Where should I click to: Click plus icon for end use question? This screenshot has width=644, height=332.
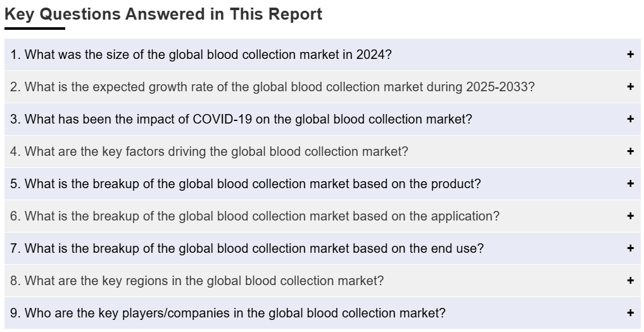631,248
